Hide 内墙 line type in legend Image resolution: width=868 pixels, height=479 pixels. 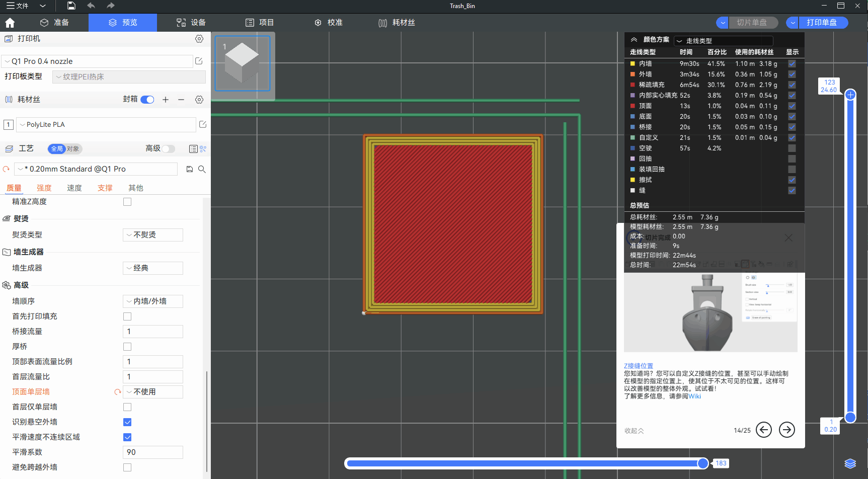pos(792,64)
